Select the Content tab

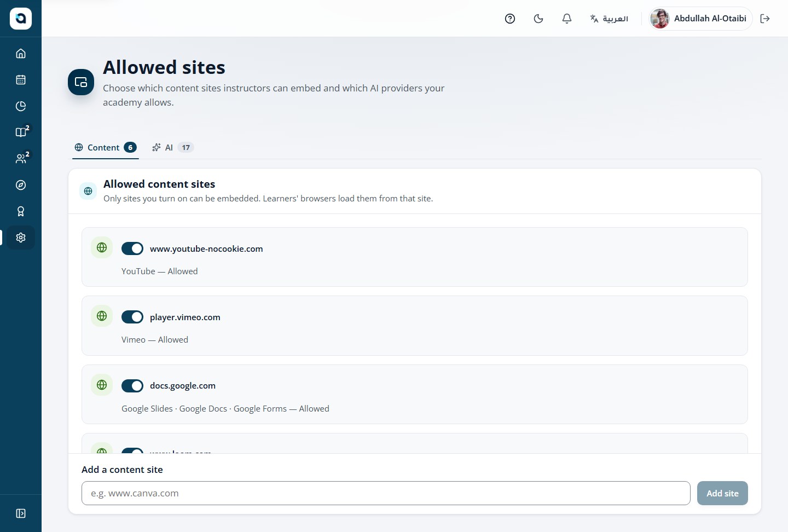click(x=106, y=147)
